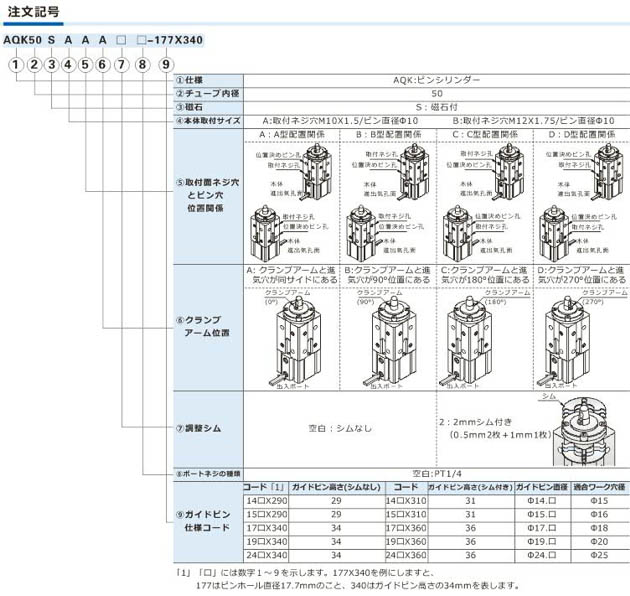Click the ガイドピン直径 column header

click(x=542, y=487)
